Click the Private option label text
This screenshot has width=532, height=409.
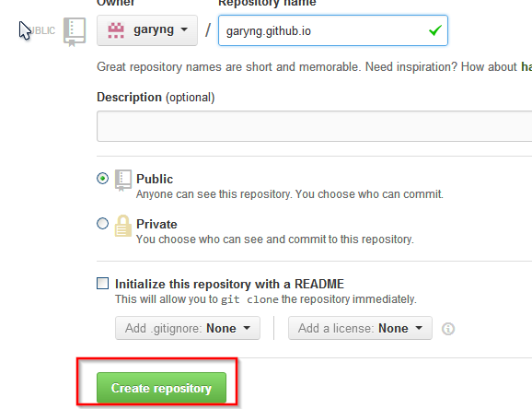(x=156, y=224)
